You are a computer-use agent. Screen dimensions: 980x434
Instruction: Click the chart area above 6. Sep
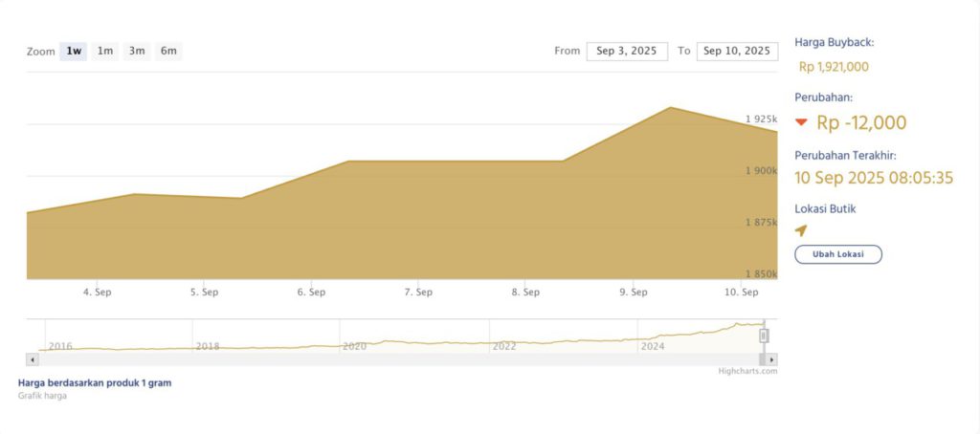pos(313,220)
